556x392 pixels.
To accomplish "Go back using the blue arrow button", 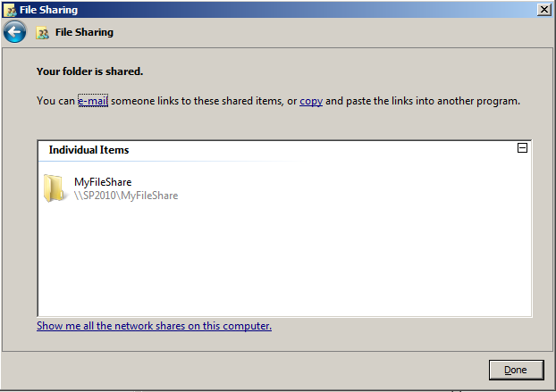I will tap(14, 32).
